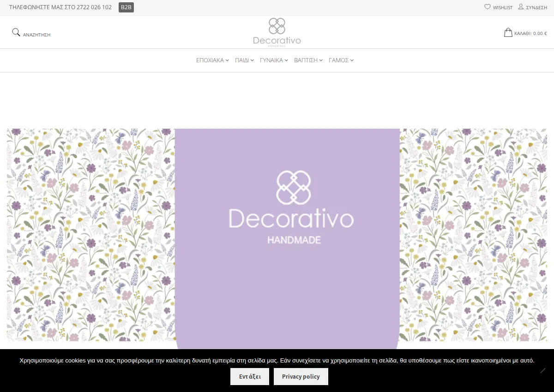Expand the ΓΥΝΑΙΚΑ dropdown chevron
This screenshot has width=554, height=392.
click(286, 60)
